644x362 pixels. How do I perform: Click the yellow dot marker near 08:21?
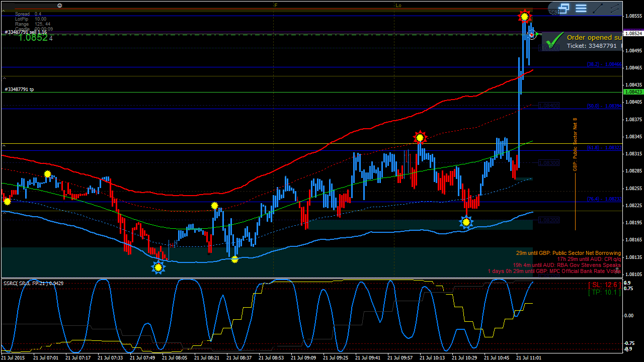(215, 206)
